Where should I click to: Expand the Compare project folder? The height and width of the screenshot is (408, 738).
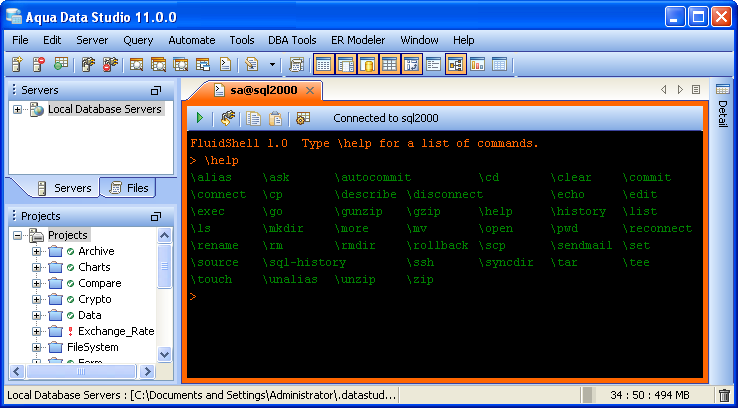pos(36,283)
